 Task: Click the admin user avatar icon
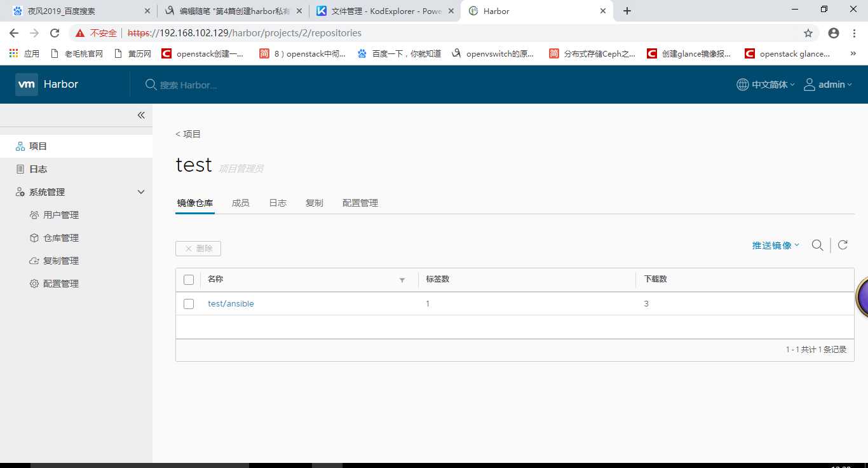point(809,85)
